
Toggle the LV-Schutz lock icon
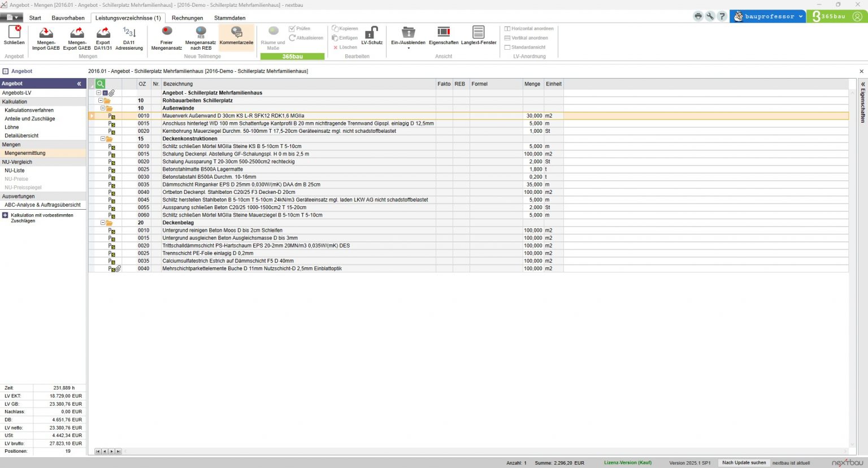point(372,33)
